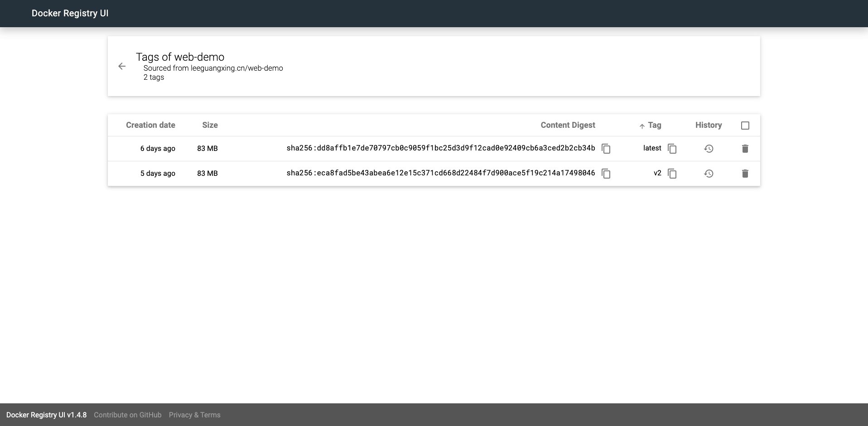This screenshot has width=868, height=426.
Task: Open history for the v2 tag
Action: tap(709, 174)
